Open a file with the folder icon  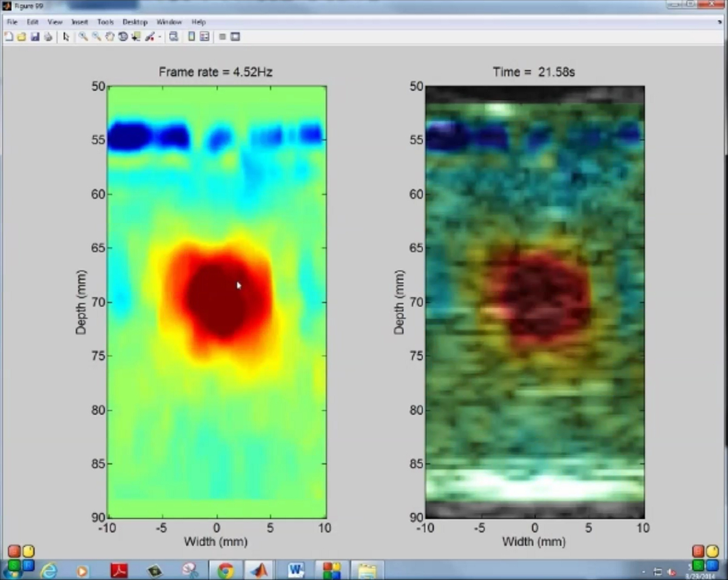click(x=21, y=37)
